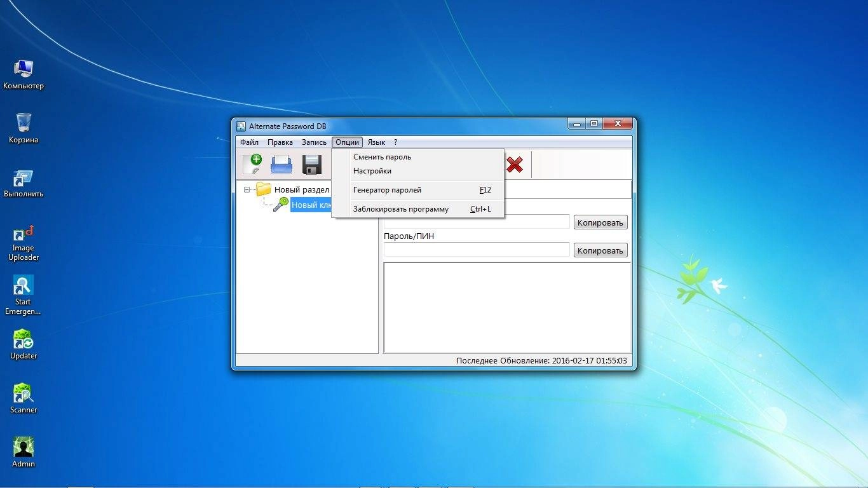Click the Последнее Обновление status bar text
This screenshot has width=868, height=488.
541,361
